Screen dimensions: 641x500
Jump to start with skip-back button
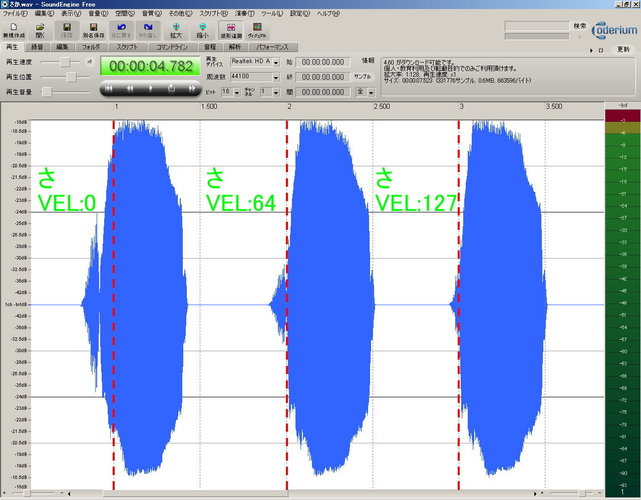pos(109,88)
